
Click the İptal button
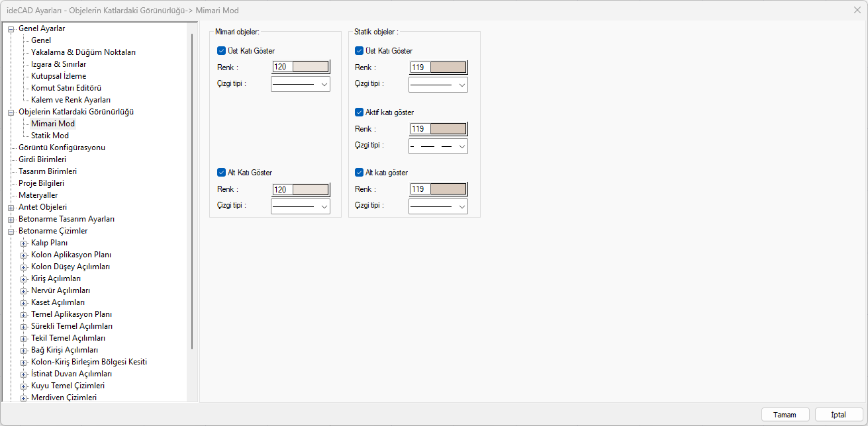point(839,415)
